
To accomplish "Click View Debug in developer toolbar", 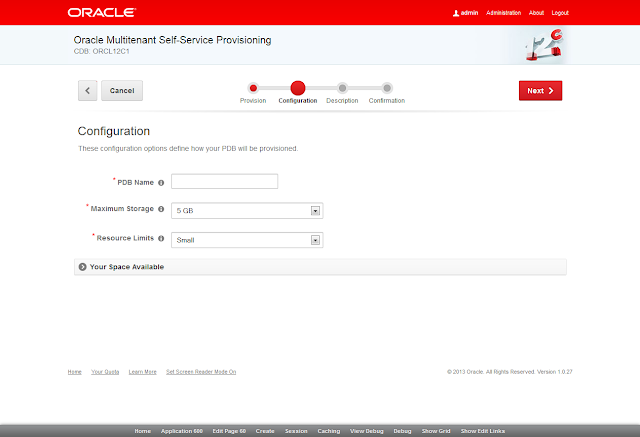I will tap(367, 431).
